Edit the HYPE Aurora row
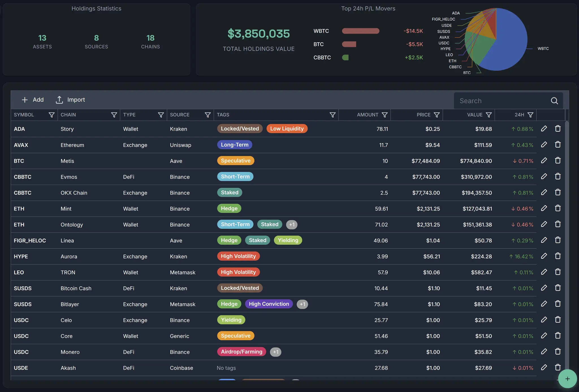579x392 pixels. 544,256
